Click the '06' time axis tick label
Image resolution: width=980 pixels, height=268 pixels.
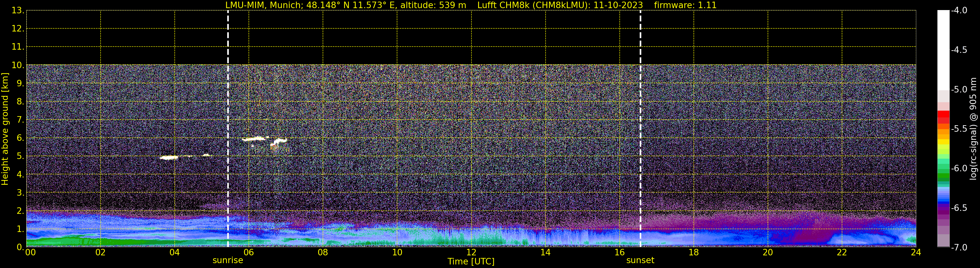click(248, 252)
